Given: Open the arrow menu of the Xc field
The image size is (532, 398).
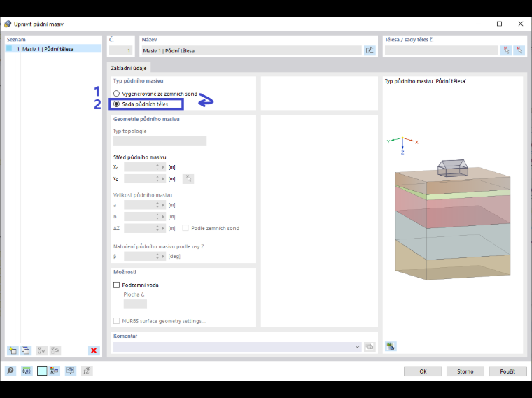Looking at the screenshot, I should click(163, 167).
